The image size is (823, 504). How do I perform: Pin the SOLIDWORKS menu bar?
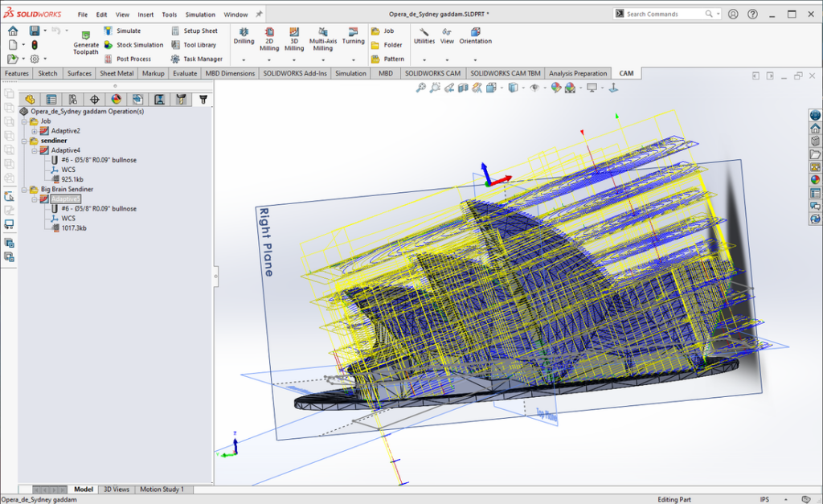[x=260, y=14]
